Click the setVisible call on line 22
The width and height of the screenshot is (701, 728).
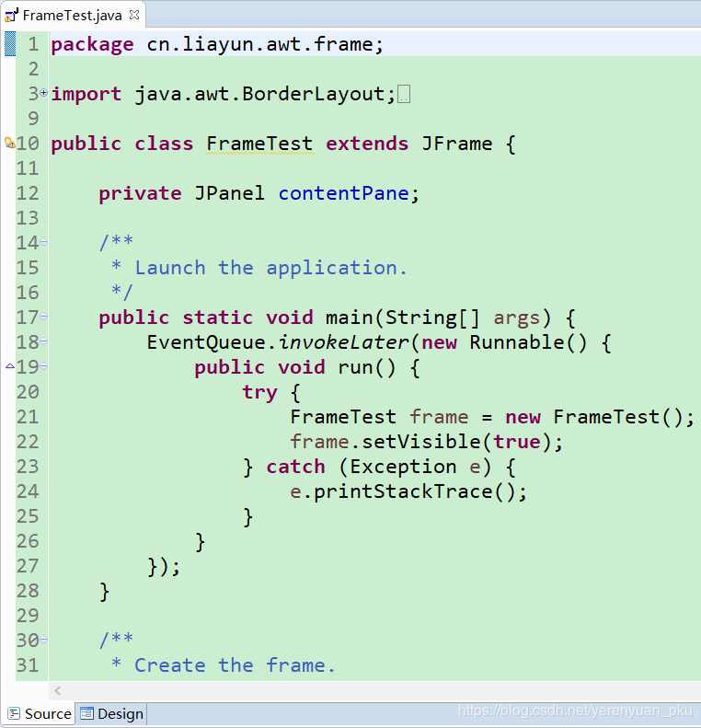point(420,442)
